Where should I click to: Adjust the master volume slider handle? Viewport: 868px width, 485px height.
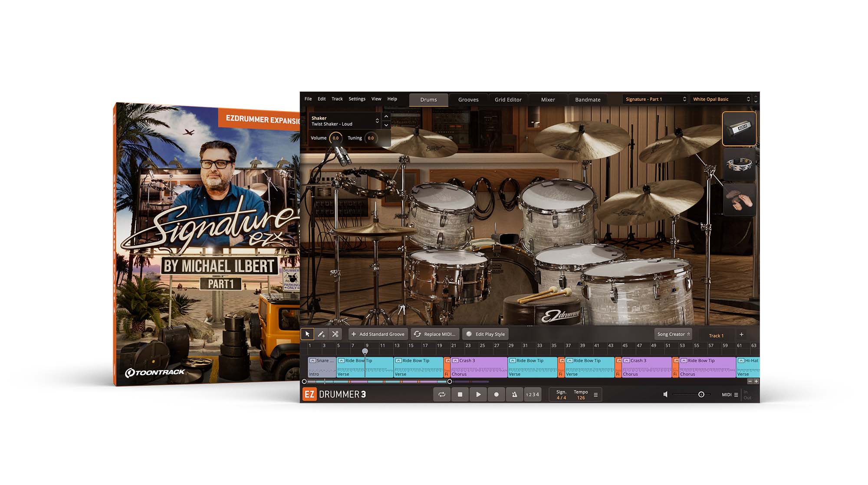coord(701,394)
